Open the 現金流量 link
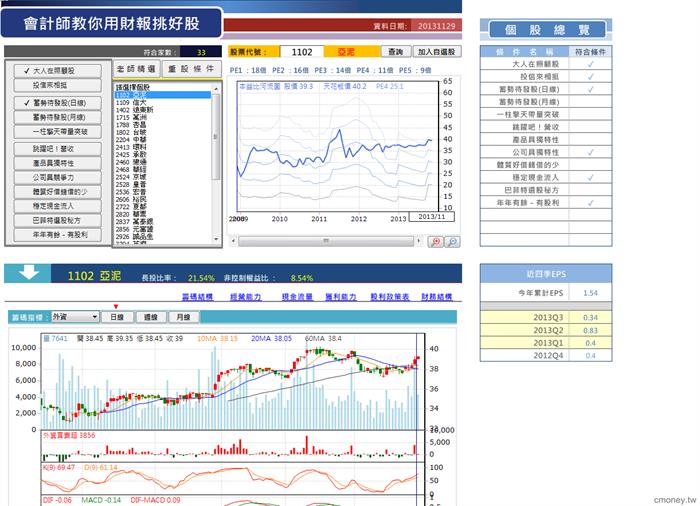The height and width of the screenshot is (506, 700). point(297,297)
